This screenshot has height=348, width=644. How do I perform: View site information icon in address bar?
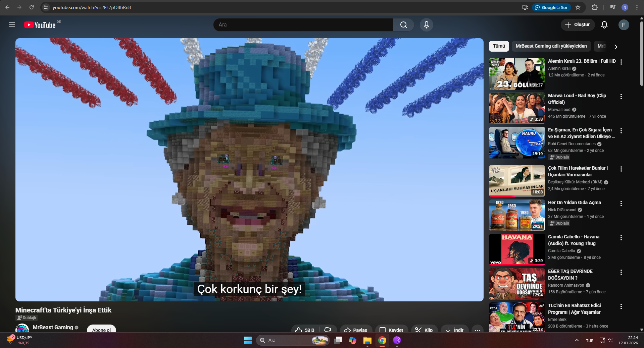(46, 7)
